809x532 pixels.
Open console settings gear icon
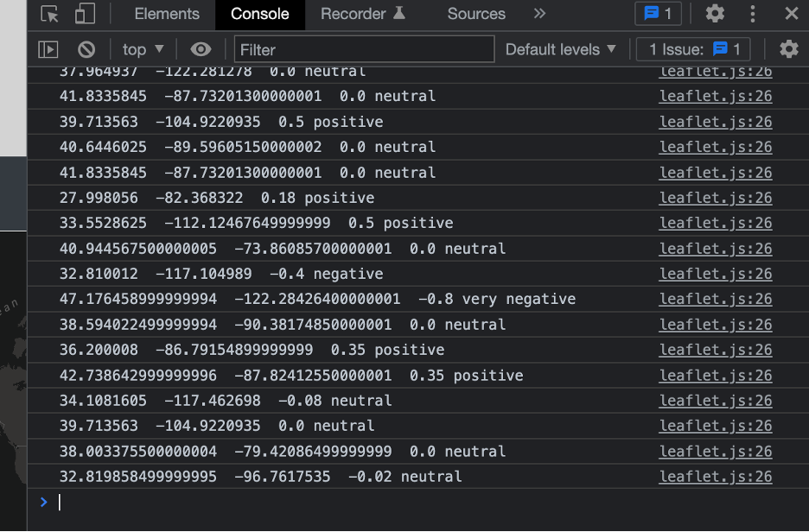pos(789,49)
